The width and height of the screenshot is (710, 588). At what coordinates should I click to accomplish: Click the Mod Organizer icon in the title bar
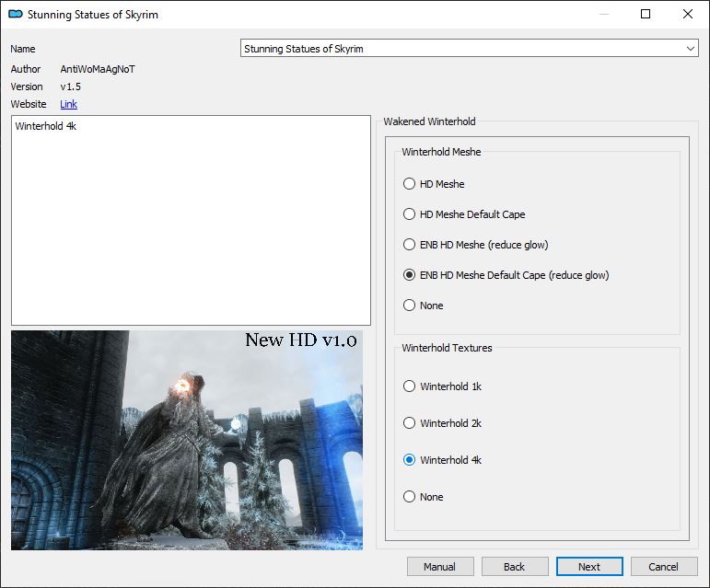point(16,14)
